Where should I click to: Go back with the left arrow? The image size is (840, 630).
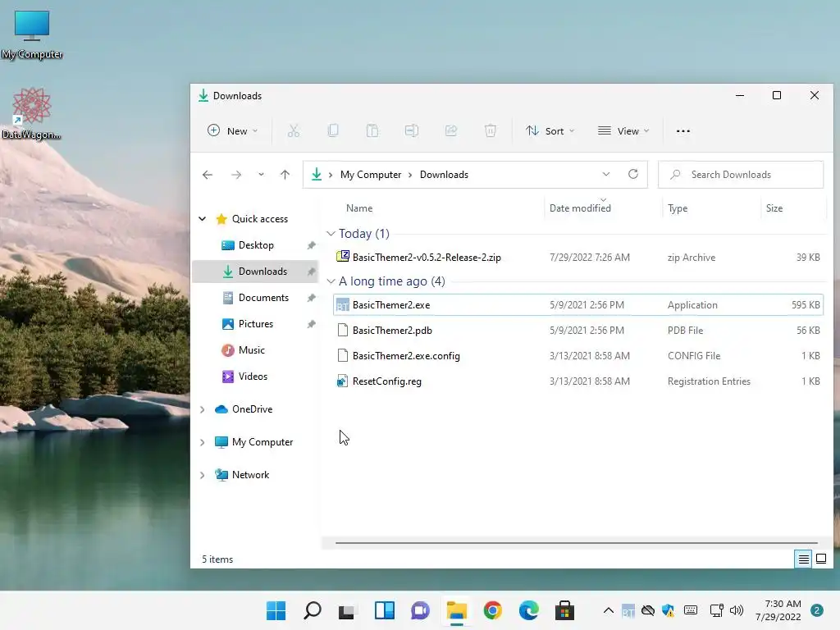[x=208, y=175]
